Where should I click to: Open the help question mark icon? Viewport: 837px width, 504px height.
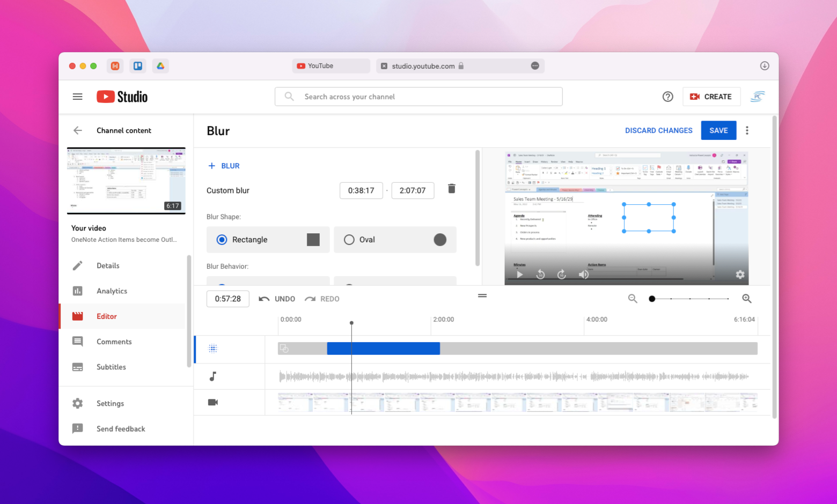tap(667, 97)
